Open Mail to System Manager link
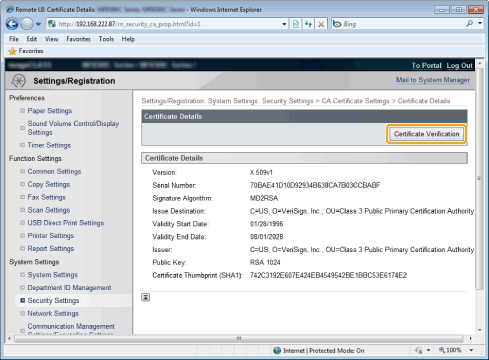Screen dimensions: 489x360 433,80
